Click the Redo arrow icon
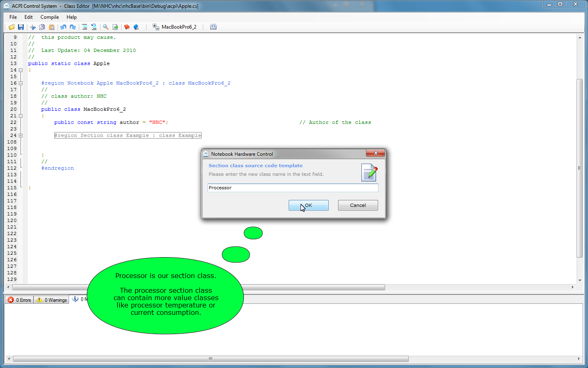 point(73,27)
